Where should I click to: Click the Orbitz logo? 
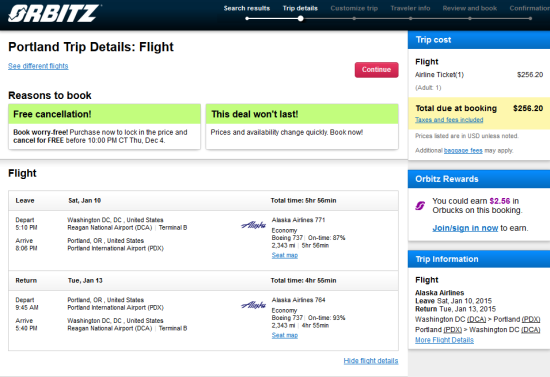tap(54, 14)
